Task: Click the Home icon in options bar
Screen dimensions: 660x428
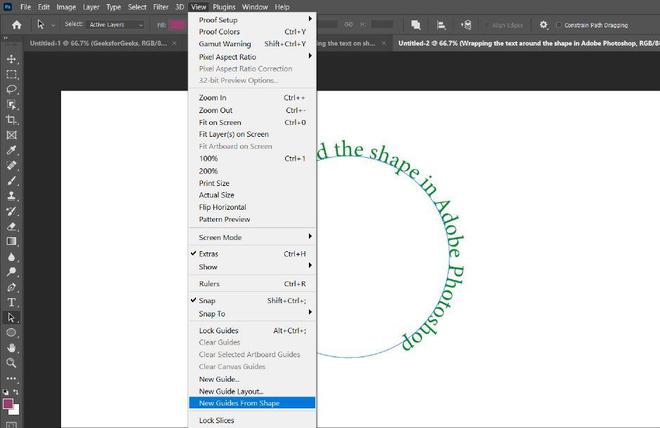Action: (16, 25)
